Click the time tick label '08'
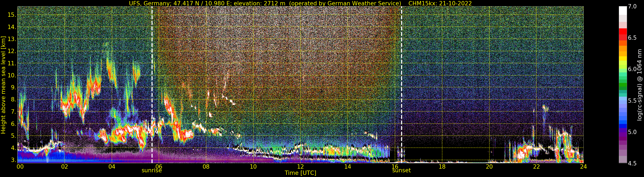Image resolution: width=644 pixels, height=177 pixels. click(206, 166)
